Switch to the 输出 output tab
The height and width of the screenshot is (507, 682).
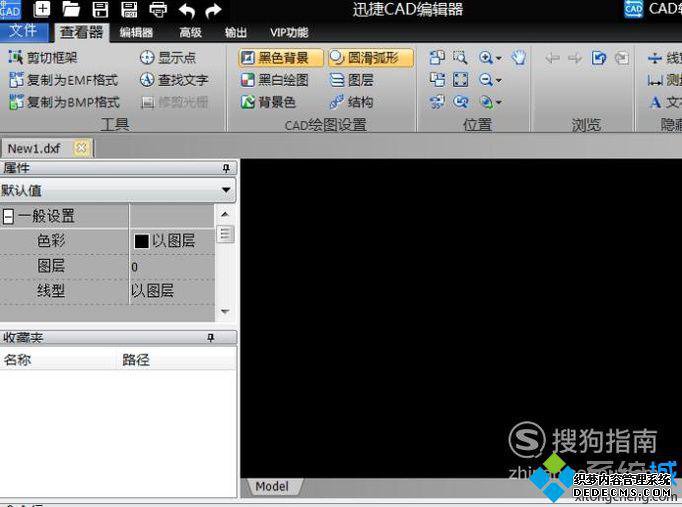pyautogui.click(x=236, y=33)
